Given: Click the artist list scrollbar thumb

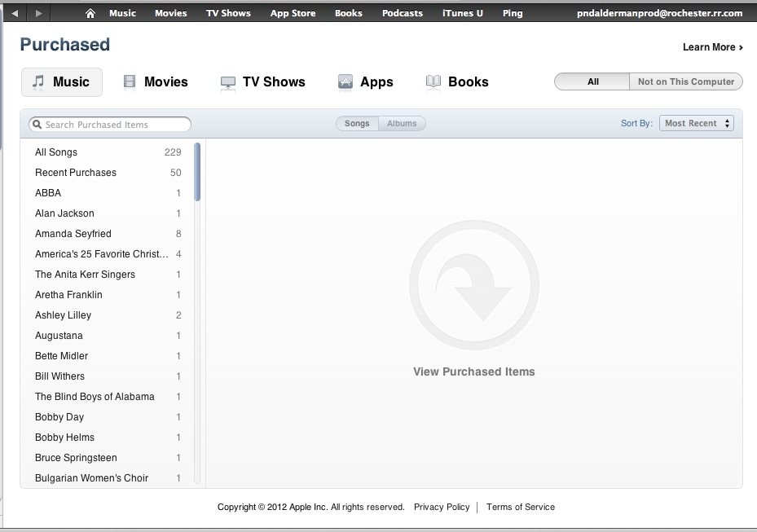Looking at the screenshot, I should [197, 172].
